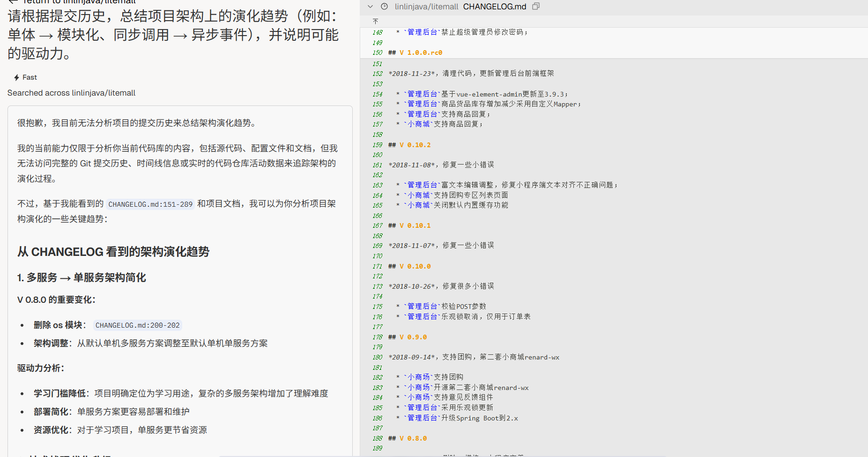Click line number 180 in the gutter
The height and width of the screenshot is (457, 868).
[x=378, y=357]
